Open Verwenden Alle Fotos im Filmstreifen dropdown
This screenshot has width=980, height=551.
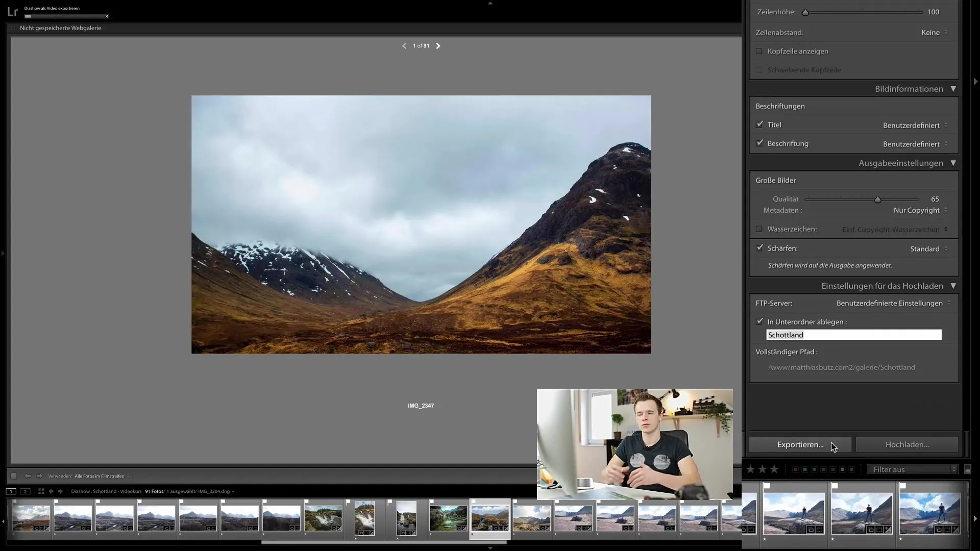[102, 476]
